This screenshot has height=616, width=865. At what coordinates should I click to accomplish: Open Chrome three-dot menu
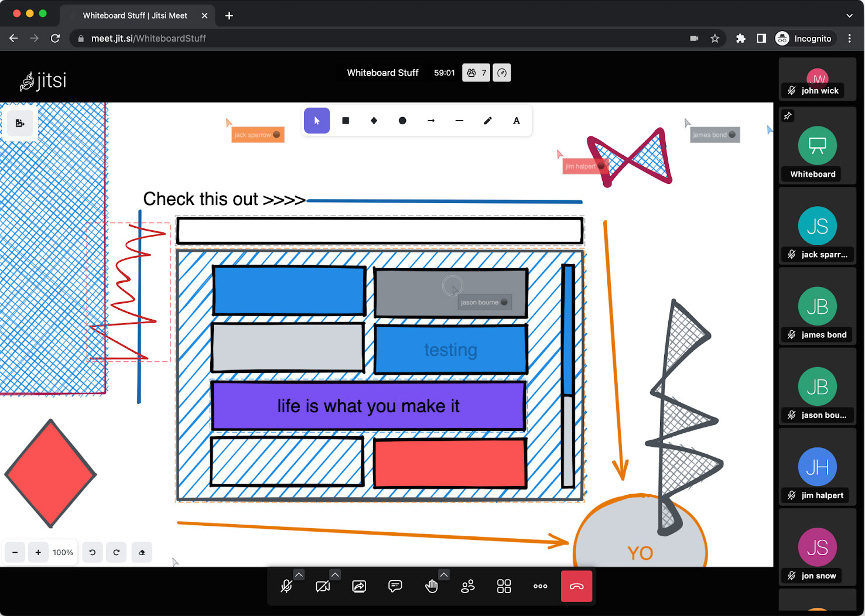[850, 38]
